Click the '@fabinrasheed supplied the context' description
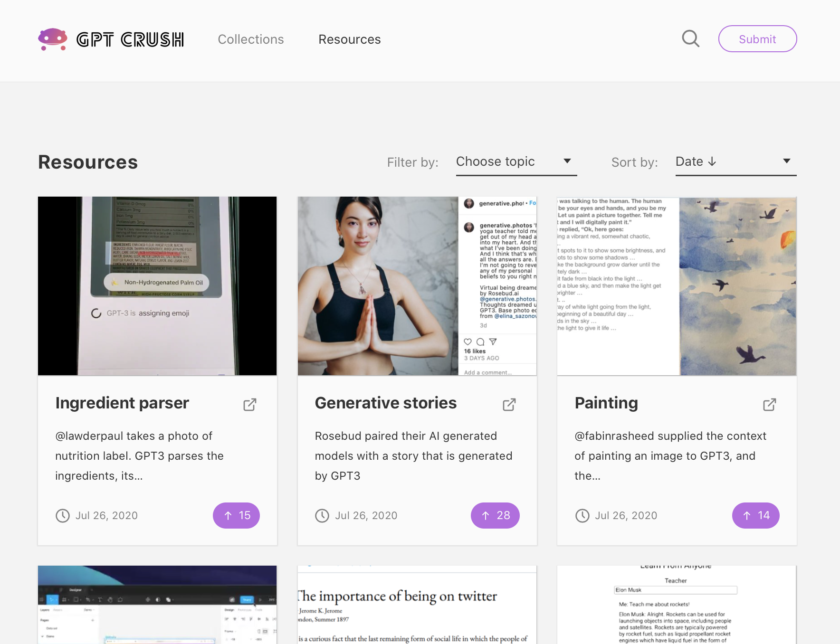The image size is (840, 644). tap(670, 456)
